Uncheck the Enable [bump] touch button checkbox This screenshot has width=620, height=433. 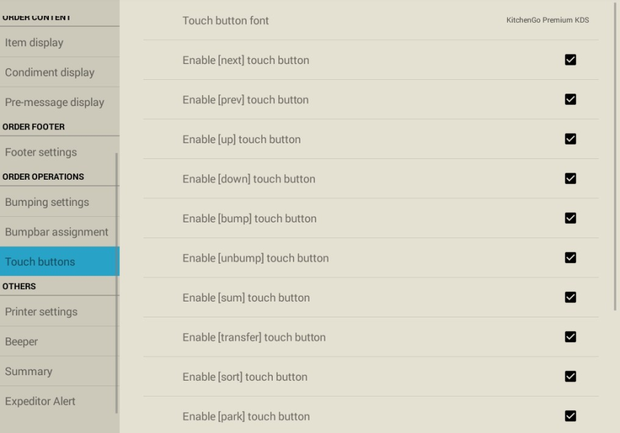point(570,218)
